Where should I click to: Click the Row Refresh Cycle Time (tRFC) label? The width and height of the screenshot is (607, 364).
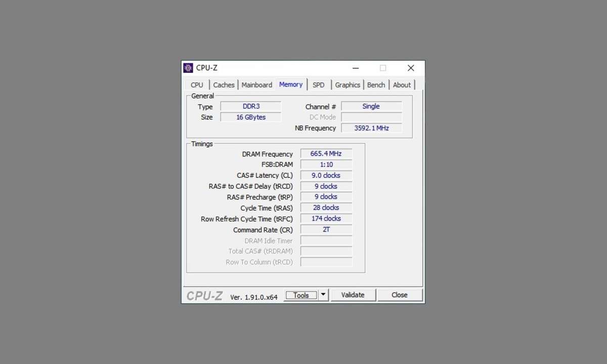click(x=247, y=219)
